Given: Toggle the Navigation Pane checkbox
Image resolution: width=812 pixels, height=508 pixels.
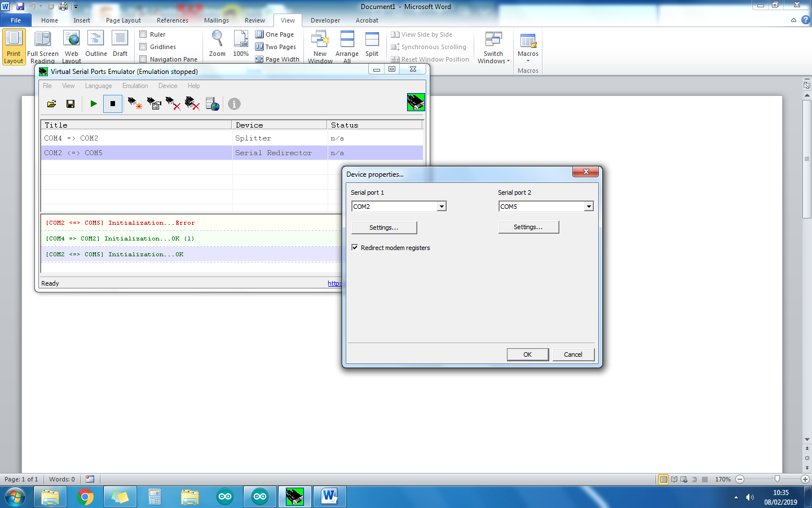Looking at the screenshot, I should pos(143,59).
